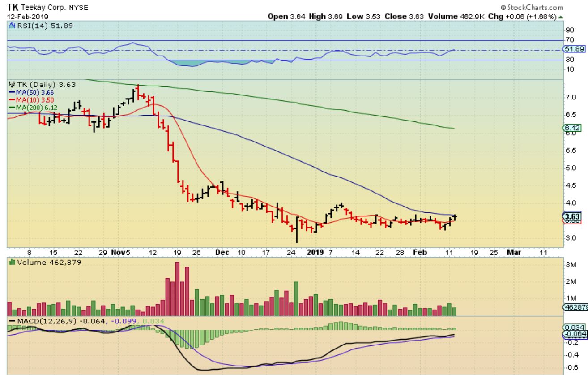The width and height of the screenshot is (588, 375).
Task: Click the 5.5 price axis label
Action: click(x=570, y=151)
